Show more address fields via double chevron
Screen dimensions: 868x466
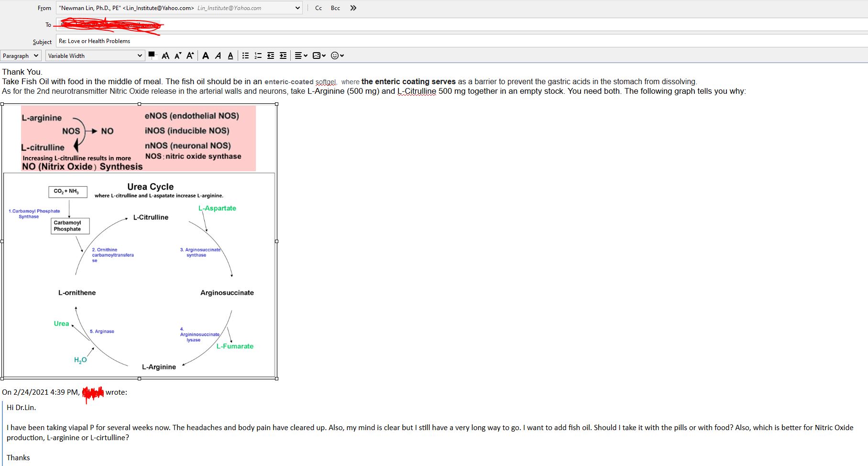coord(353,8)
